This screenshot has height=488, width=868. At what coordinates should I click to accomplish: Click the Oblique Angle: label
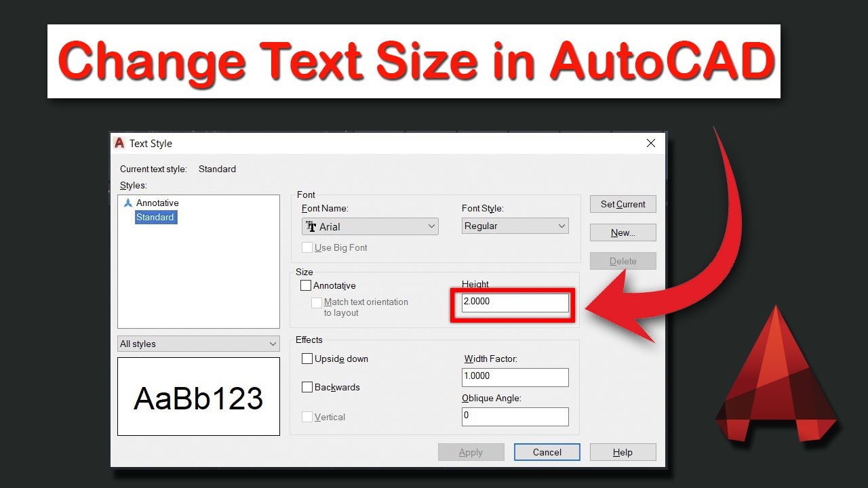(492, 398)
